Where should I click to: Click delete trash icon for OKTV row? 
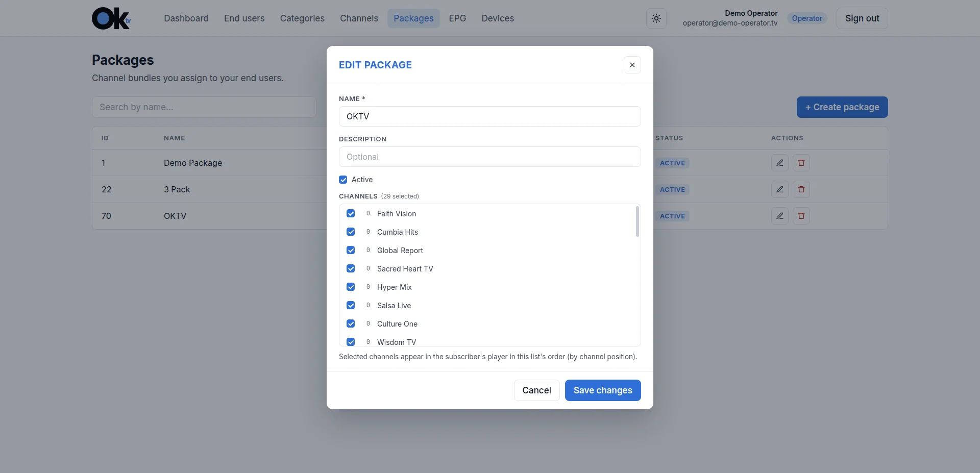[x=801, y=216]
